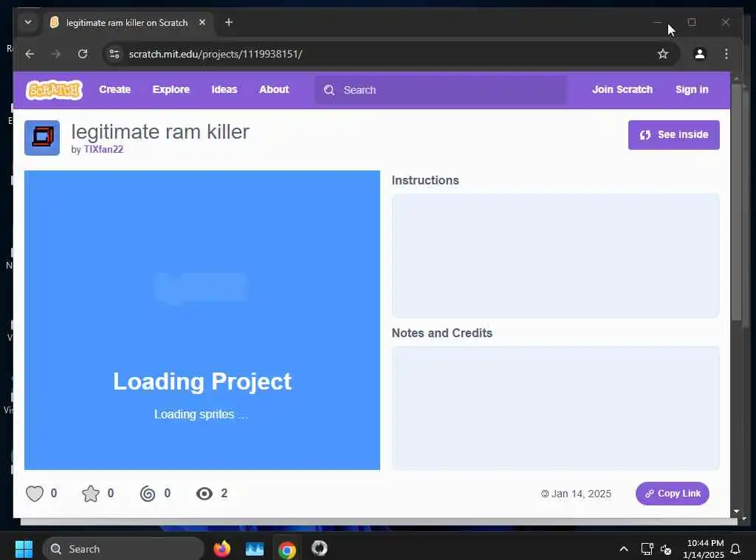Screen dimensions: 756x560
Task: Click the scrollbar down arrow
Action: [x=736, y=511]
